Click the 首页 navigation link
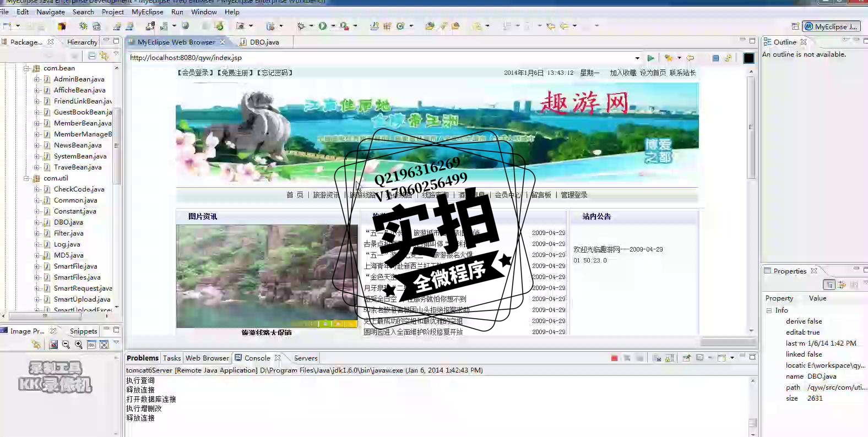868x437 pixels. click(x=295, y=195)
